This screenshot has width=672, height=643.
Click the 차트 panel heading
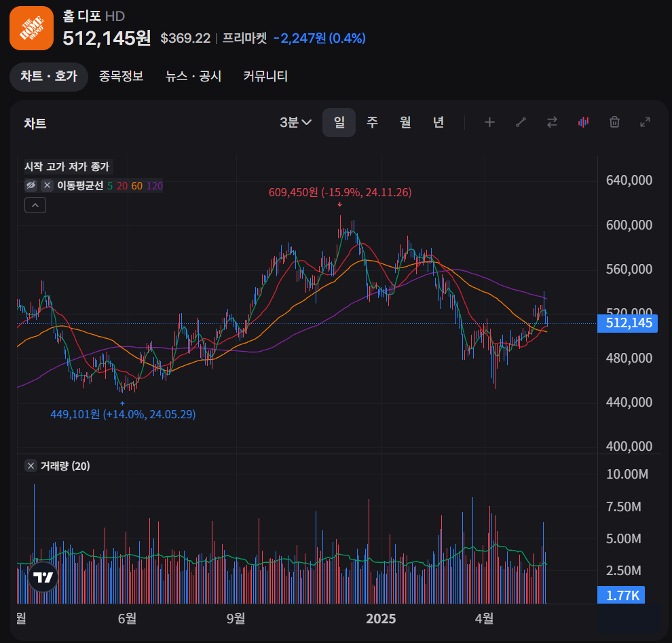(35, 124)
